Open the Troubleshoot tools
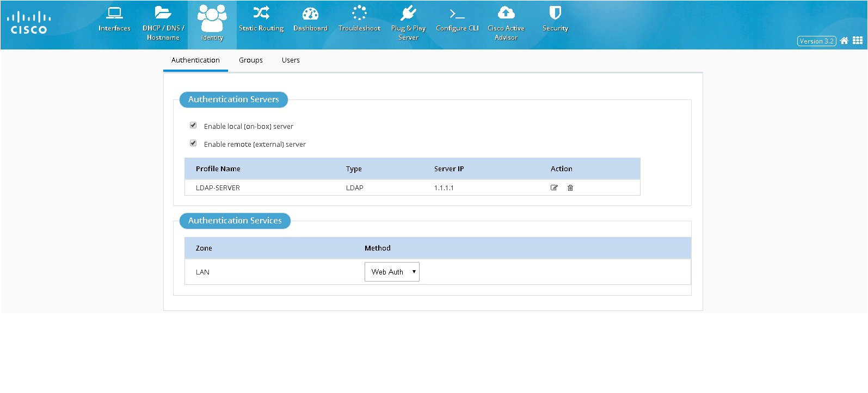The image size is (868, 393). [x=359, y=20]
